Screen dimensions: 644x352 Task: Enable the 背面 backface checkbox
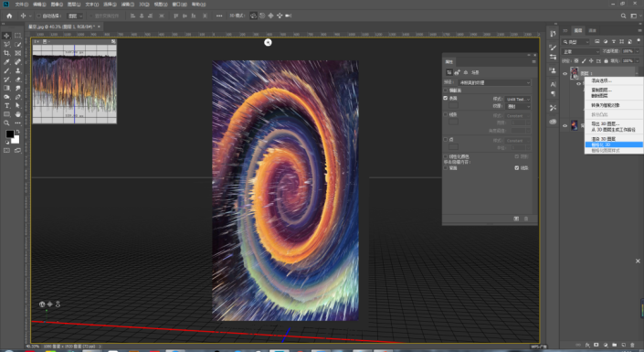tap(446, 168)
